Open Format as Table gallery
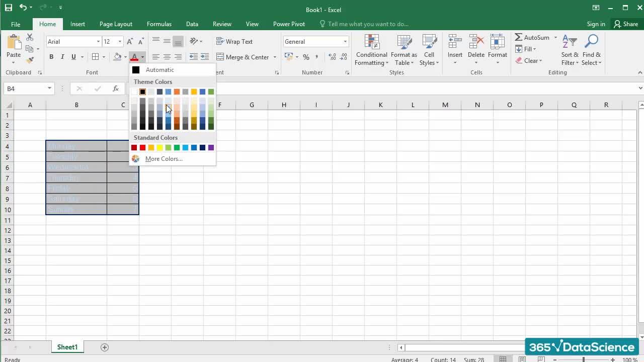This screenshot has height=362, width=644. pyautogui.click(x=404, y=50)
